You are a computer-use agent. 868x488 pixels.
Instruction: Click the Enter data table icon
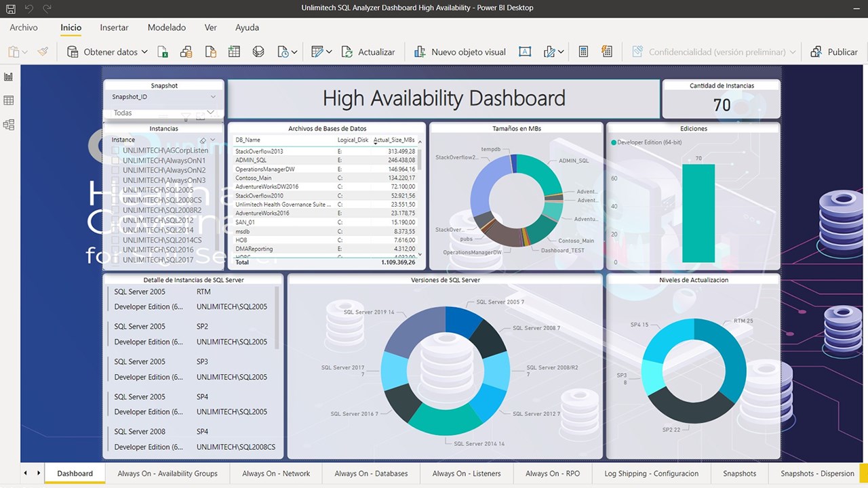point(234,52)
